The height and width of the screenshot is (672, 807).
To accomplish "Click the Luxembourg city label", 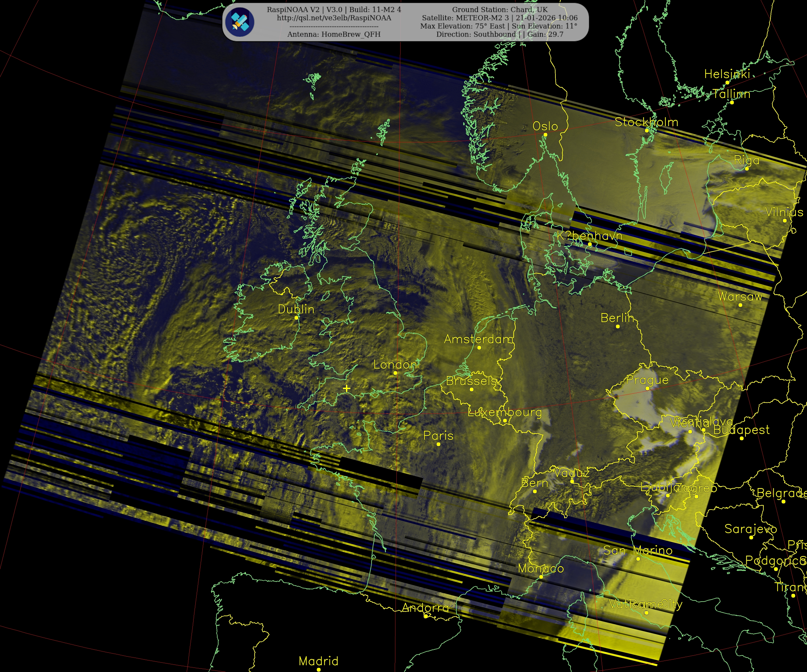I will click(x=505, y=413).
